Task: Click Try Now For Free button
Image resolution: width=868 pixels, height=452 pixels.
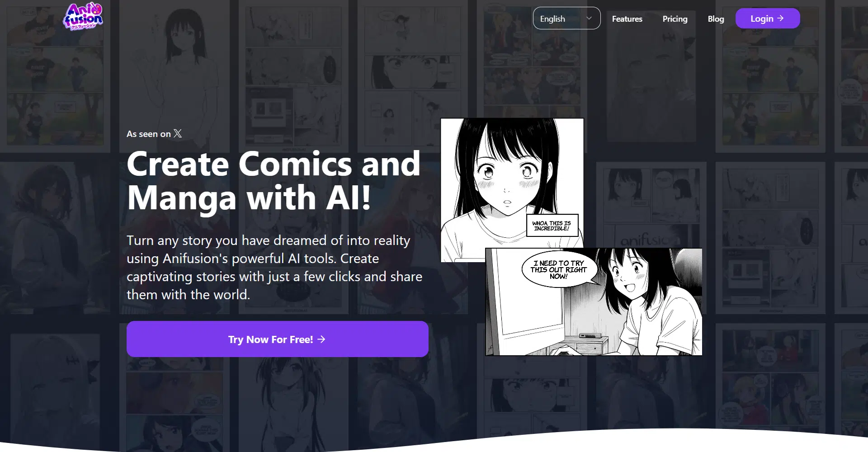Action: pos(277,339)
